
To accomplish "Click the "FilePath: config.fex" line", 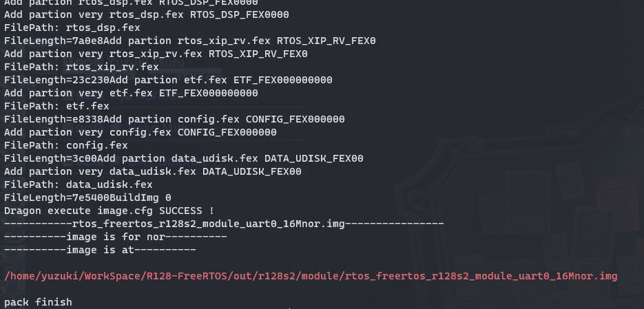I will click(x=65, y=145).
